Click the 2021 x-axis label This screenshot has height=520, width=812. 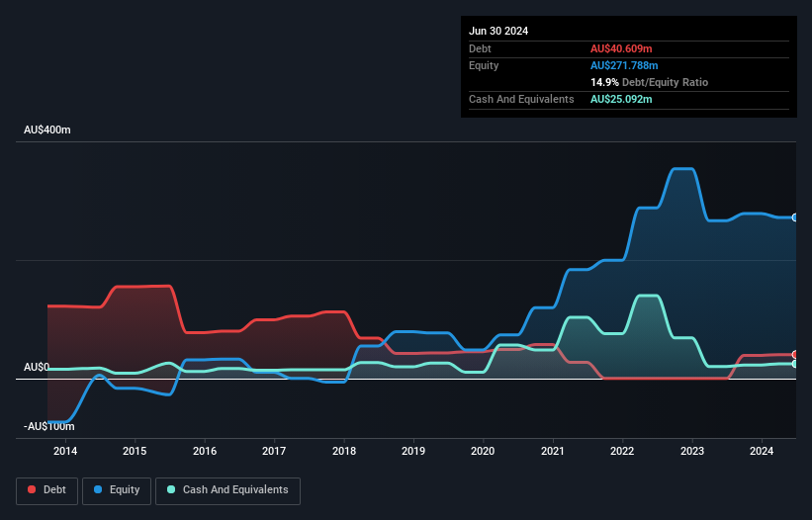tap(553, 451)
